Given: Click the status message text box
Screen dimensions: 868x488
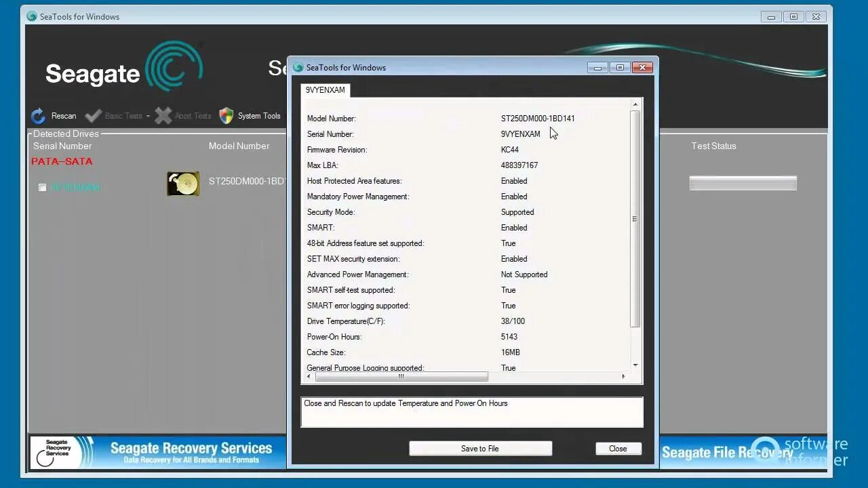Looking at the screenshot, I should [472, 412].
